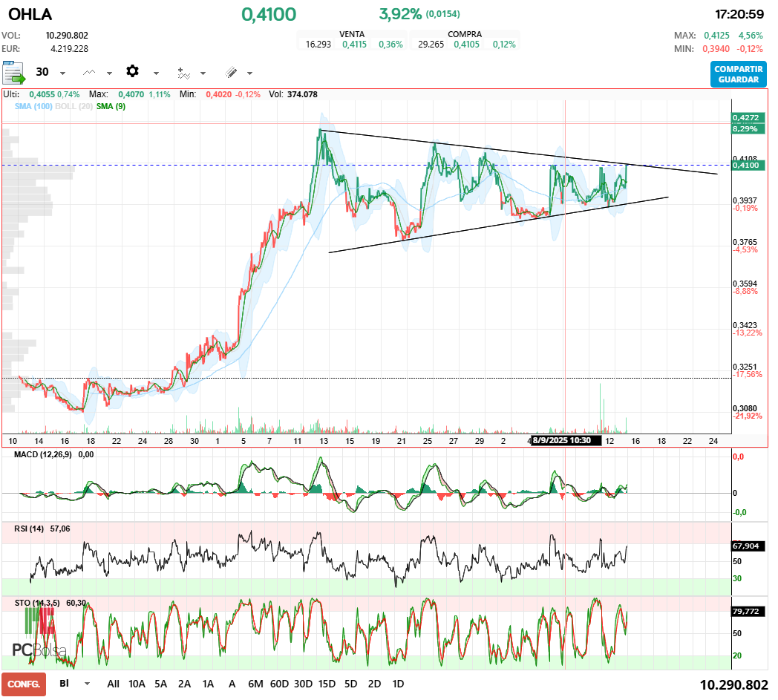Open the BI dropdown arrow

click(x=88, y=684)
